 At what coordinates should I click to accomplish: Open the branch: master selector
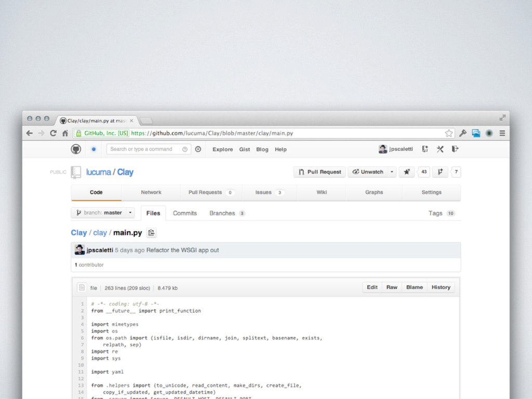(x=103, y=212)
